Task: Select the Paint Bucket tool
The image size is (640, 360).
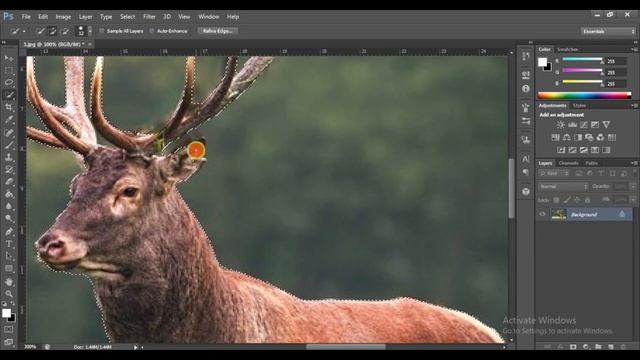Action: [x=9, y=194]
